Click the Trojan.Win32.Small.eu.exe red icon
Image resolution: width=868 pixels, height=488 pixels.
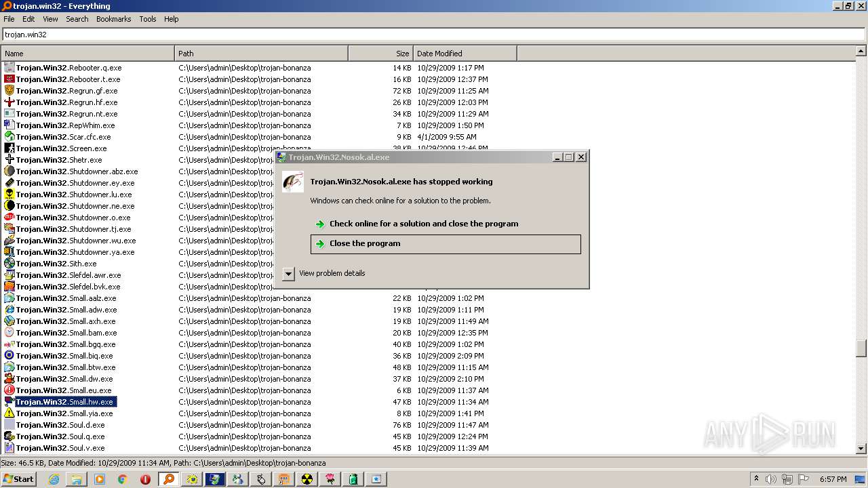[9, 390]
